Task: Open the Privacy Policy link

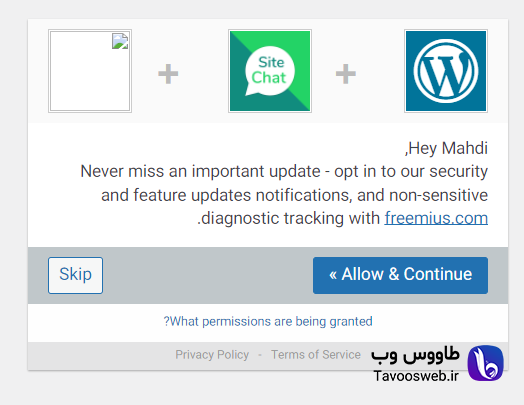Action: coord(212,355)
